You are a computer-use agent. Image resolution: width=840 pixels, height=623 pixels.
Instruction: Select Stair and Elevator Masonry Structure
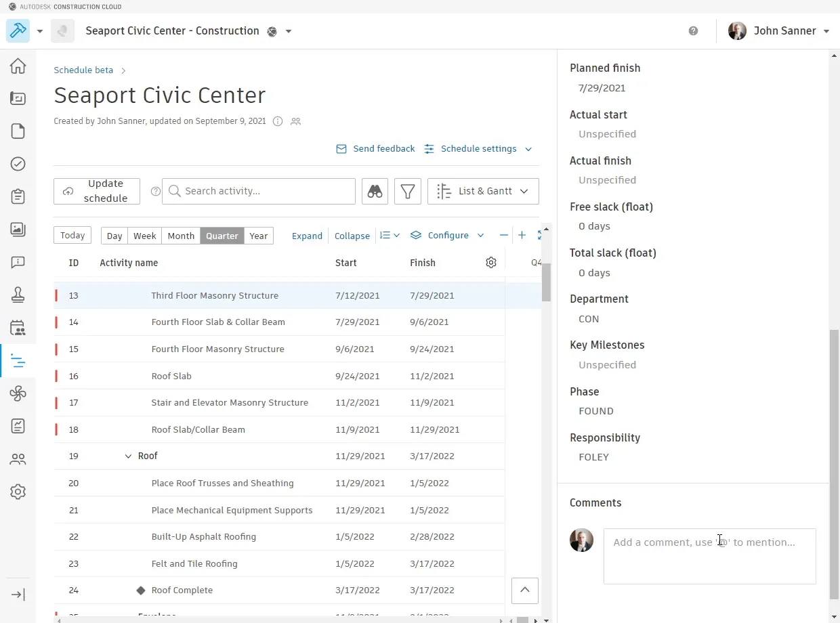click(x=279, y=403)
